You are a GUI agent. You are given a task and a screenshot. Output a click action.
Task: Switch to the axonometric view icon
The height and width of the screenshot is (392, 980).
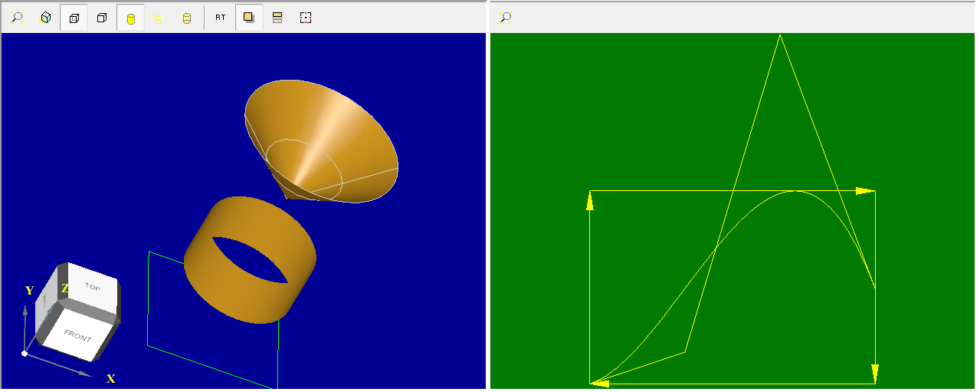click(x=45, y=18)
